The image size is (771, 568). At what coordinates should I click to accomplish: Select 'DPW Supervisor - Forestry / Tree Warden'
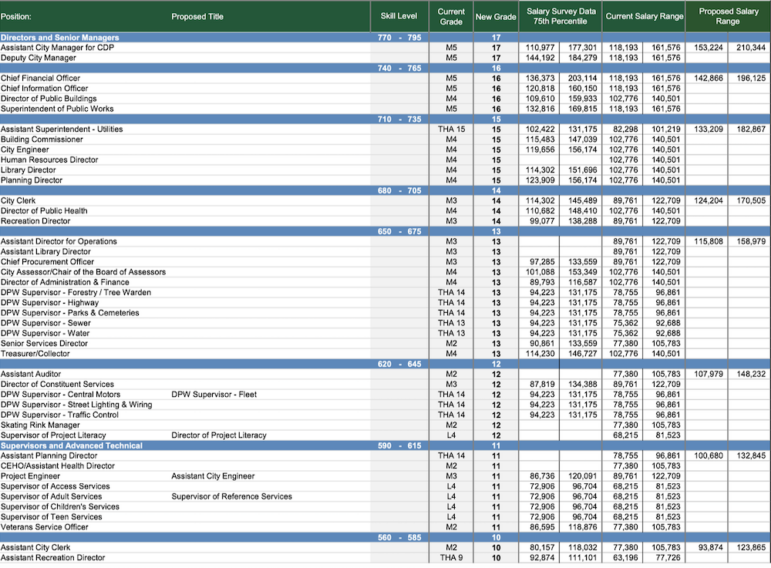(76, 293)
